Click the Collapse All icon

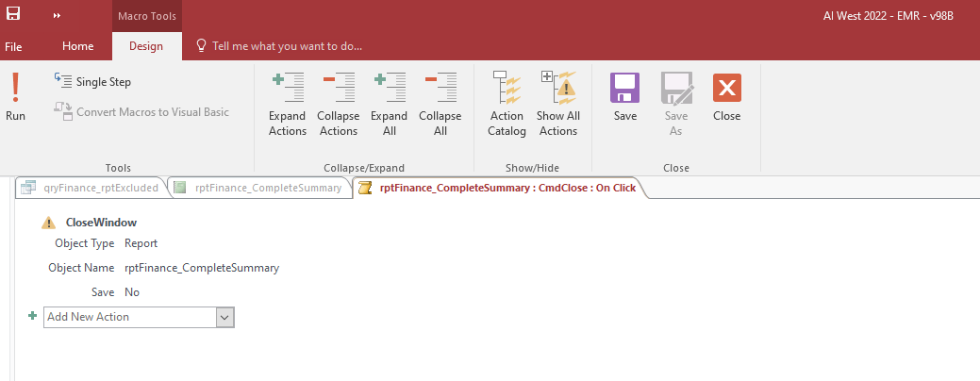pyautogui.click(x=440, y=88)
